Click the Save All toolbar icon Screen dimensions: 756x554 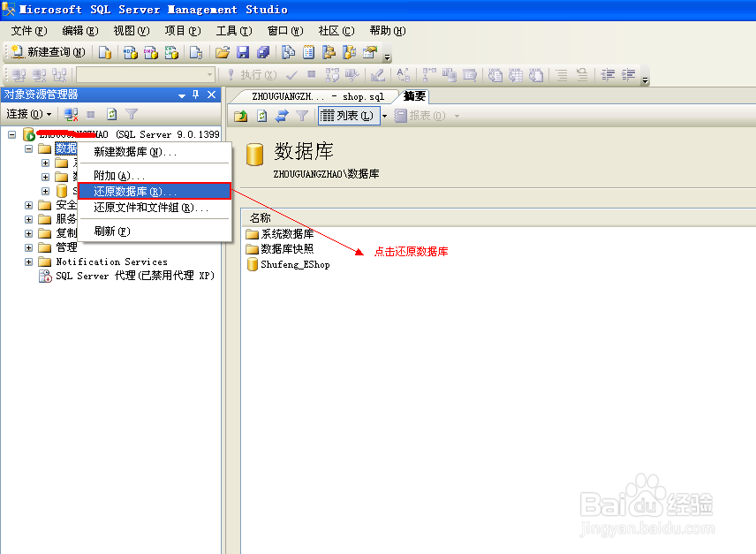click(262, 53)
